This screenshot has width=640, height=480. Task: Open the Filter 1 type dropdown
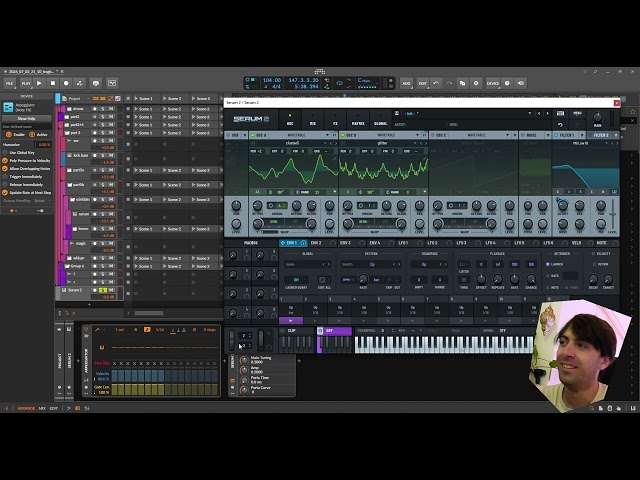(606, 143)
